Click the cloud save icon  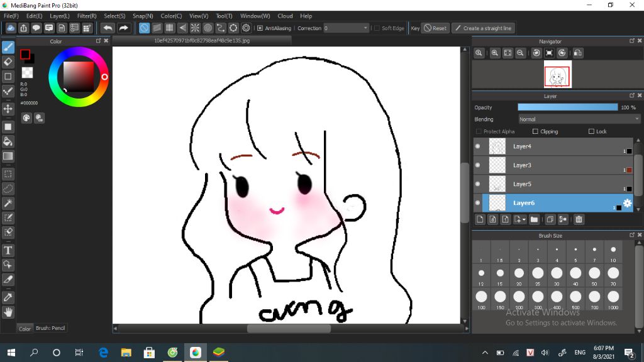11,28
